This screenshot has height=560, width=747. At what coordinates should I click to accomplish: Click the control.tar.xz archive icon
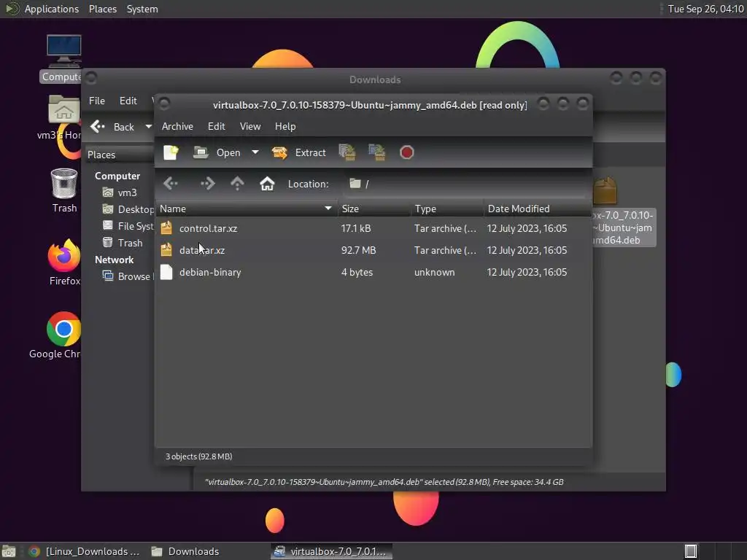tap(166, 228)
